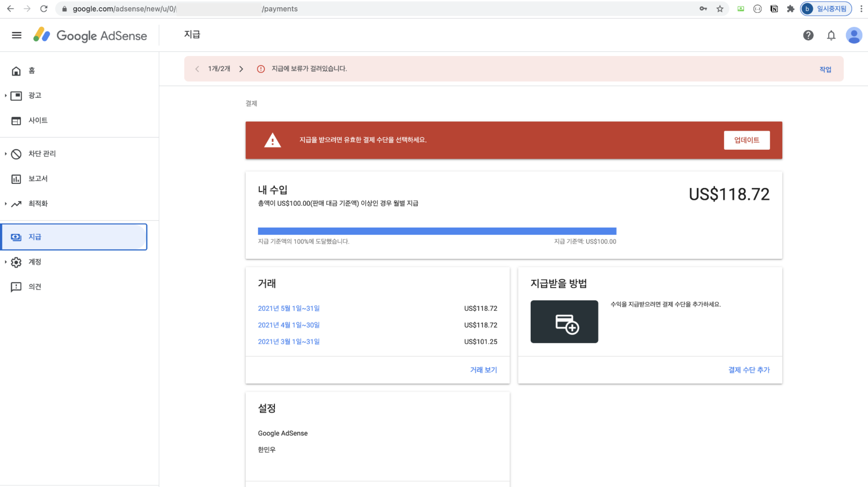Screen dimensions: 868x487
Task: Click the 업데이트 button in red banner
Action: [746, 140]
